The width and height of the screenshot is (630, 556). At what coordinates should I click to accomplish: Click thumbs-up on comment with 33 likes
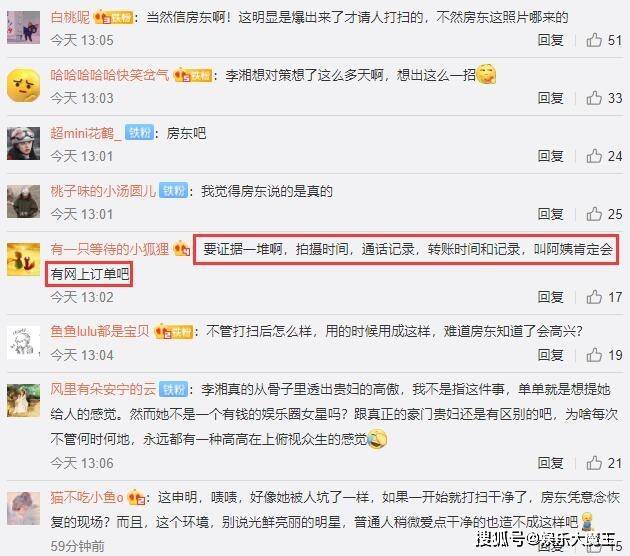pos(594,98)
